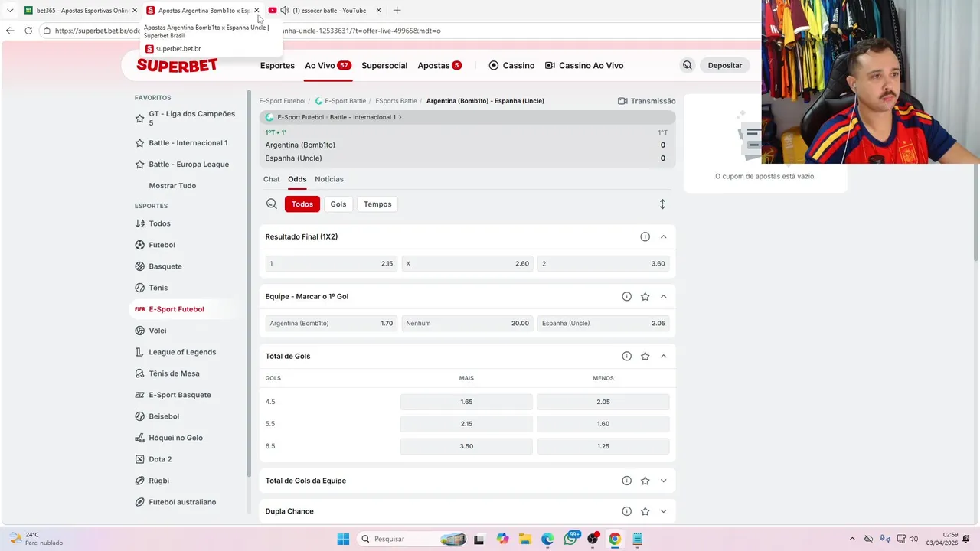This screenshot has height=551, width=980.
Task: Open Basquete in the sports sidebar
Action: pyautogui.click(x=165, y=266)
